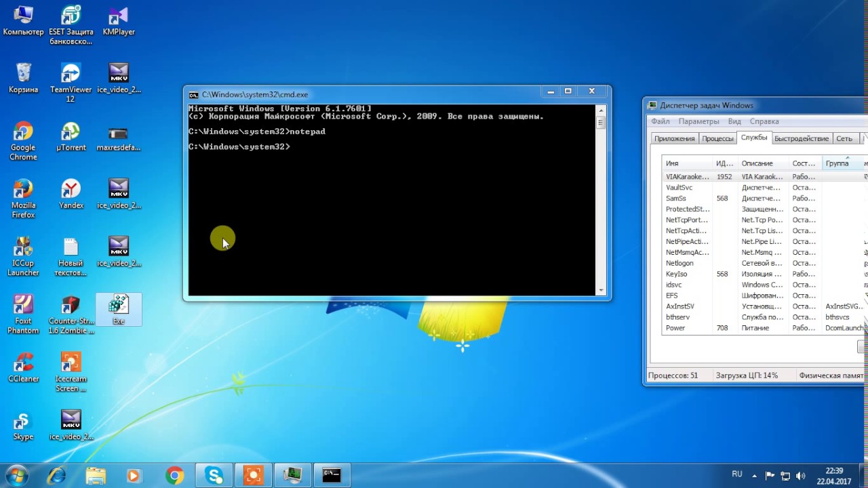The height and width of the screenshot is (488, 868).
Task: Sort services by the Сост... status column
Action: pos(806,163)
